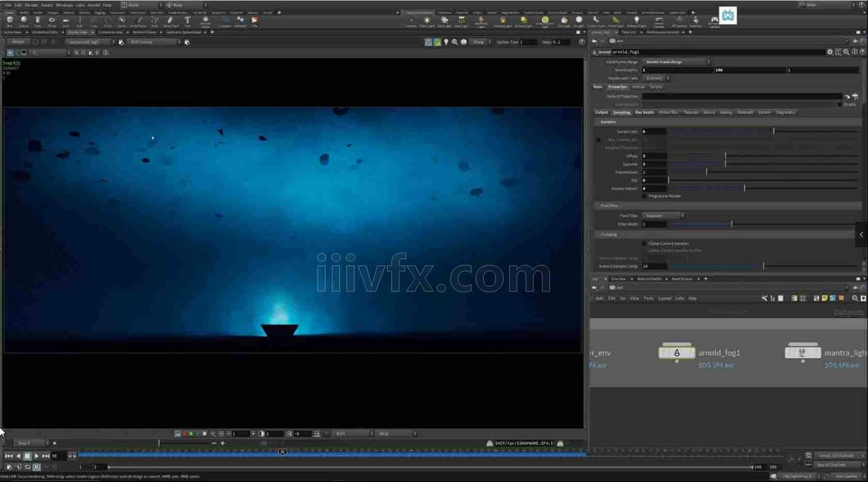868x482 pixels.
Task: Open the Valid Frame Range dropdown
Action: pyautogui.click(x=676, y=62)
